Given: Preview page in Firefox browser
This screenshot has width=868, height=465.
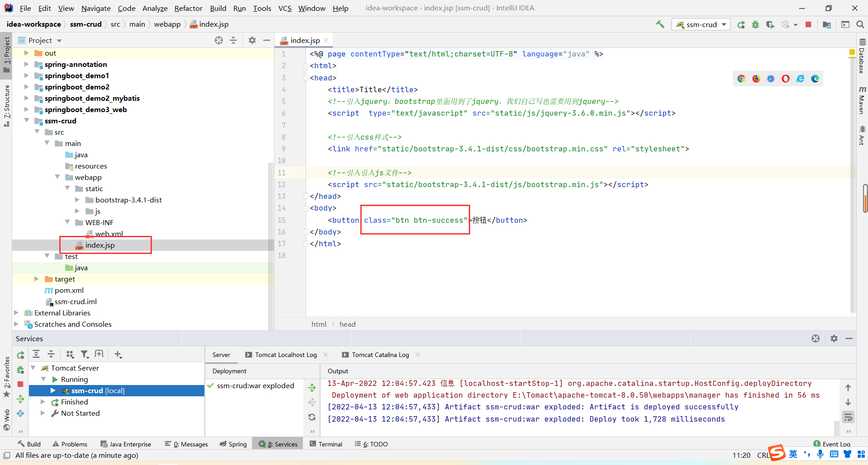Looking at the screenshot, I should tap(756, 79).
